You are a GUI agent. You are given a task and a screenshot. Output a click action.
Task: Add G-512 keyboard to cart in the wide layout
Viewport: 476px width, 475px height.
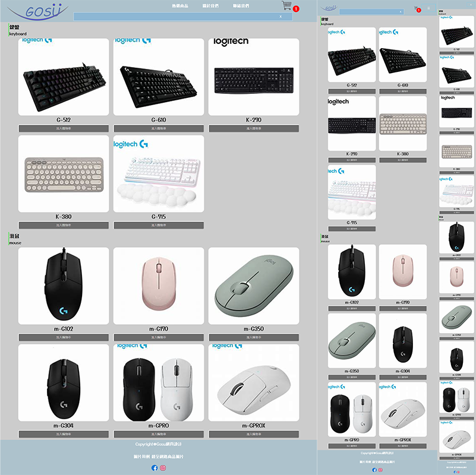tap(64, 128)
